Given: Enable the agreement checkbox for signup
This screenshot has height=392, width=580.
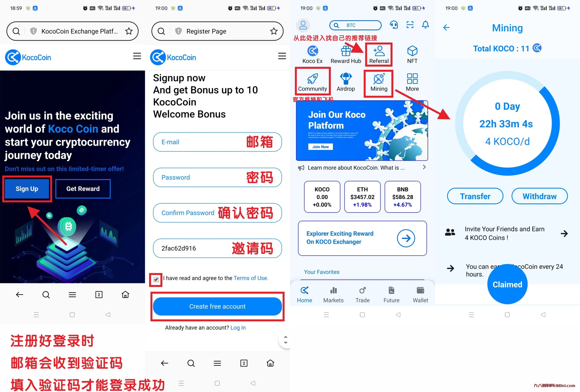Looking at the screenshot, I should pyautogui.click(x=156, y=278).
